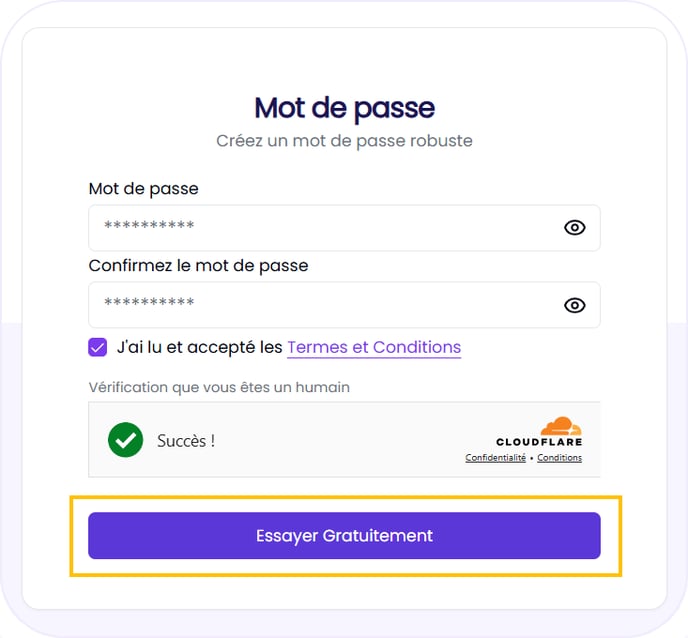Image resolution: width=688 pixels, height=638 pixels.
Task: Click "Créez un mot de passe robuste" subtitle
Action: pyautogui.click(x=344, y=141)
